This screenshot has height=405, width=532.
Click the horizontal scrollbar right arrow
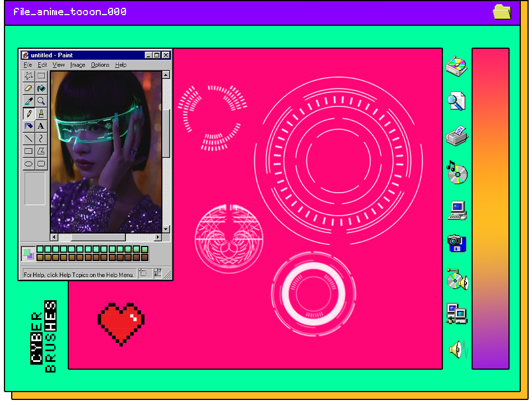pos(158,237)
